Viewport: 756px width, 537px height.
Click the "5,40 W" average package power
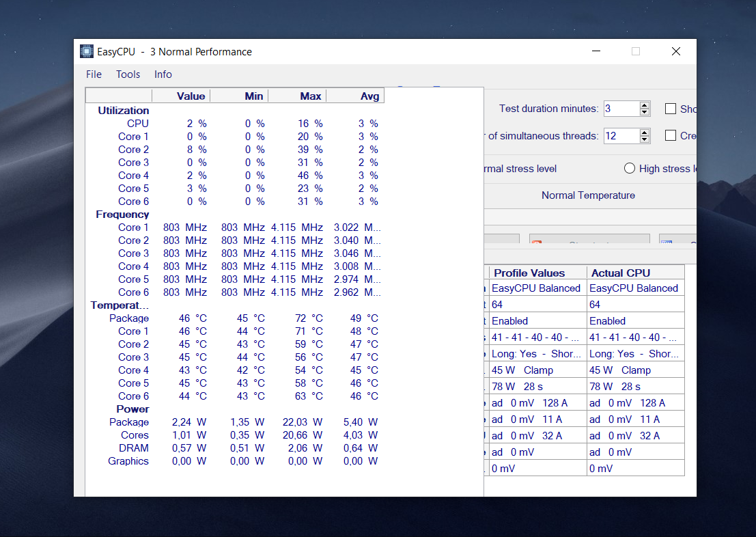pos(361,422)
